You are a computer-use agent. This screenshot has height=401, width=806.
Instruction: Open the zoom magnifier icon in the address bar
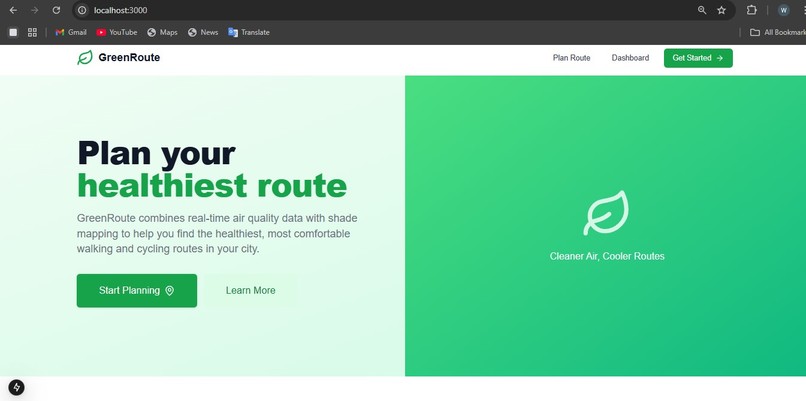click(x=702, y=10)
